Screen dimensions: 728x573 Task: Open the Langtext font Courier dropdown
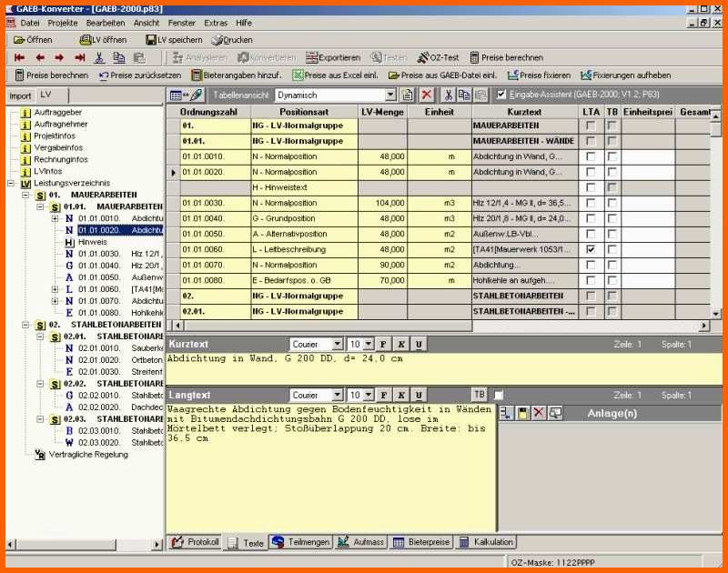click(338, 396)
